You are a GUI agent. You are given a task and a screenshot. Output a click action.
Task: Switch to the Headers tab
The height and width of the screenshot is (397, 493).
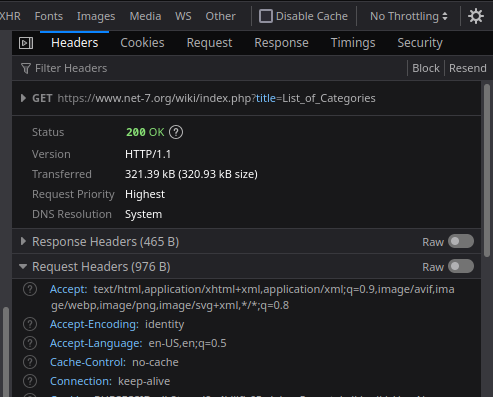pyautogui.click(x=75, y=43)
